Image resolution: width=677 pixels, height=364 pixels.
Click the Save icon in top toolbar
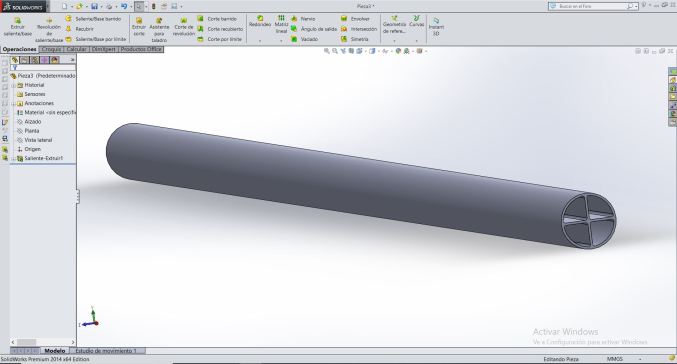click(x=94, y=6)
